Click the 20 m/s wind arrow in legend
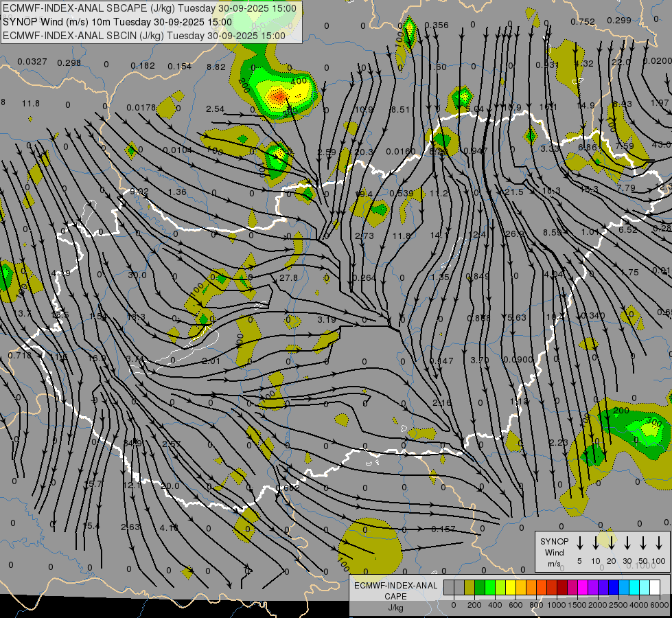Viewport: 672px width, 618px height. click(611, 543)
